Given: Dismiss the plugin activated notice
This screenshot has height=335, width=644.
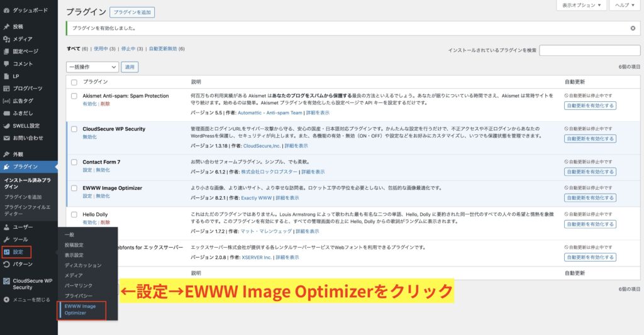Looking at the screenshot, I should (x=633, y=28).
